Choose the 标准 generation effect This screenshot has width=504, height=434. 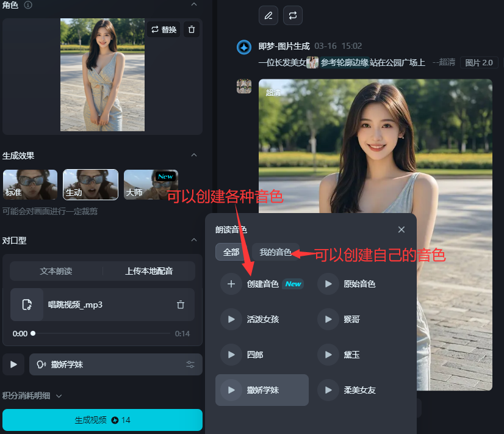pos(31,184)
